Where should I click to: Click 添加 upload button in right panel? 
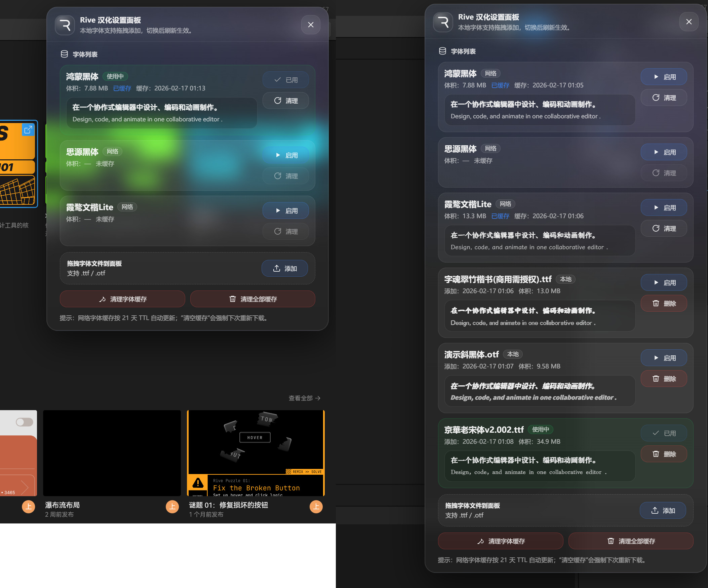pos(663,510)
